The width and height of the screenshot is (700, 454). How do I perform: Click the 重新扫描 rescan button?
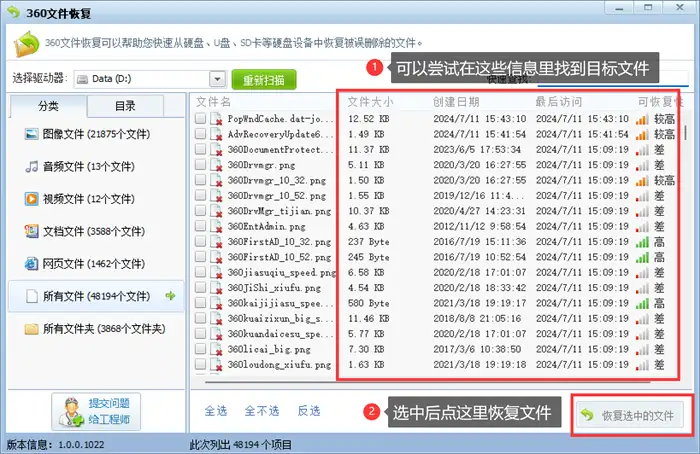pos(264,80)
